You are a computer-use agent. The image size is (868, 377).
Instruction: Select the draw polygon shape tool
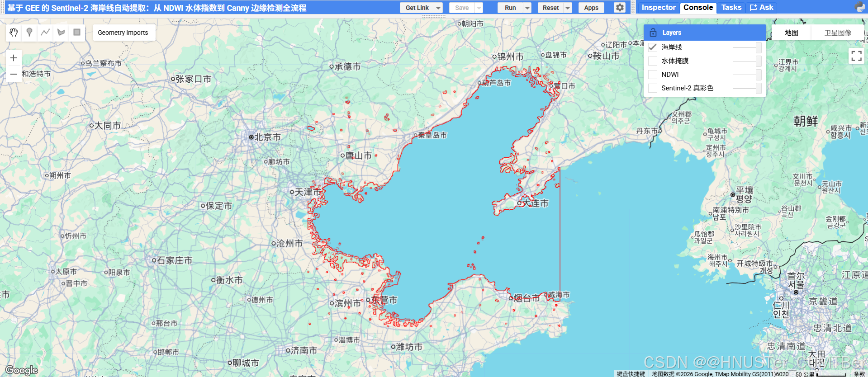coord(61,33)
